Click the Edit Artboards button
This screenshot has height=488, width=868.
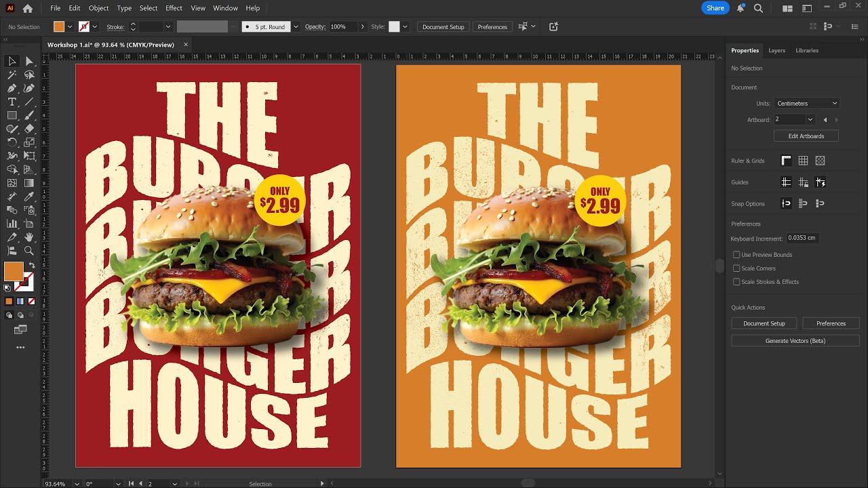pyautogui.click(x=806, y=136)
